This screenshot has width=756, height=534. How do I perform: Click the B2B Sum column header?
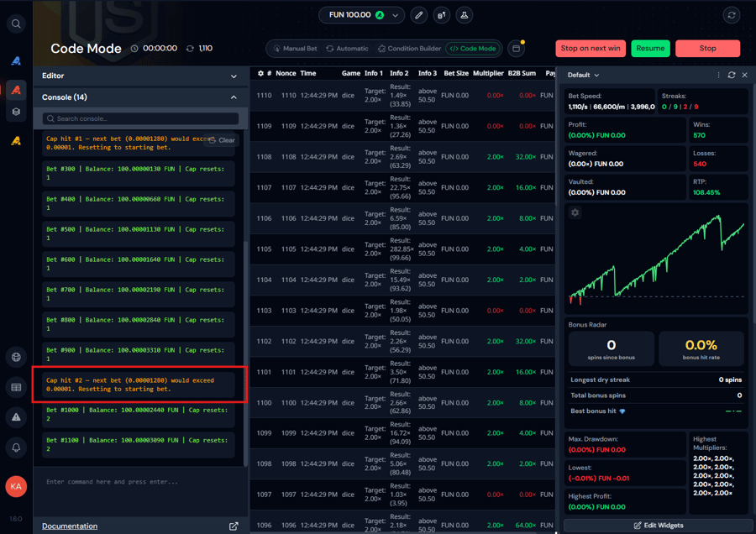click(522, 73)
